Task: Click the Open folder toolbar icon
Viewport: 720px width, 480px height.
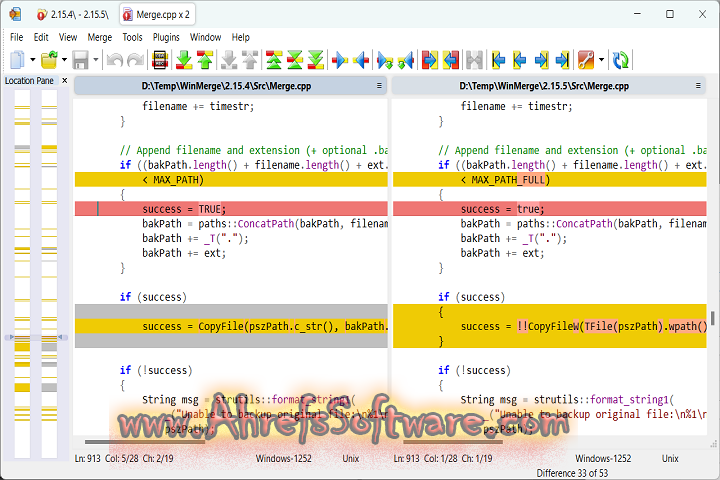Action: coord(49,60)
